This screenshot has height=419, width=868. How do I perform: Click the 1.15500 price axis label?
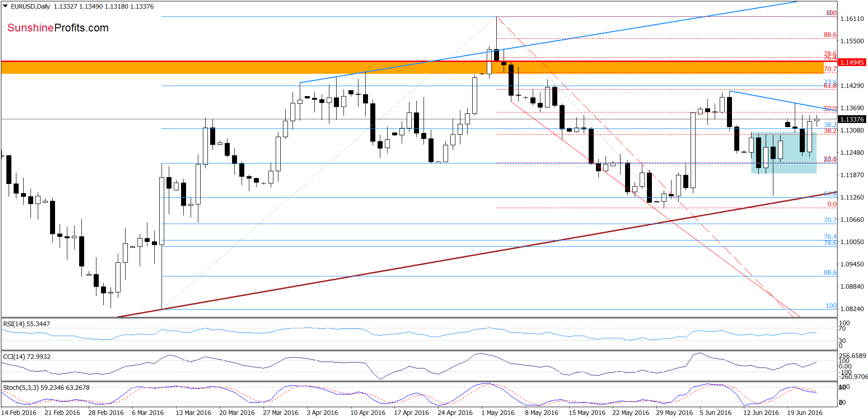coord(852,41)
